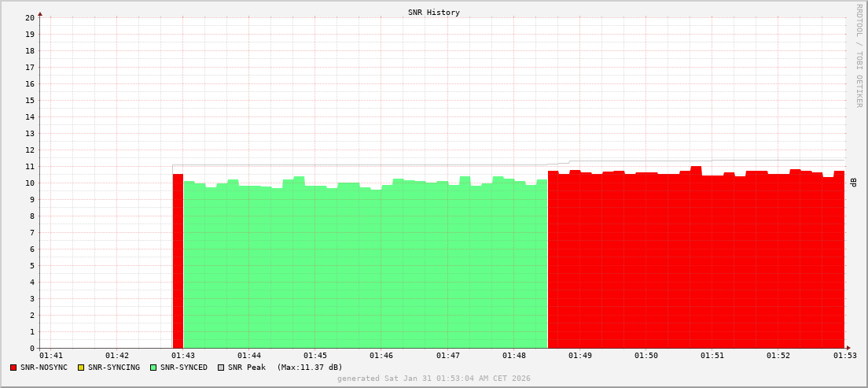
Task: Click the red SNR-NOSYNC legend swatch
Action: [13, 368]
